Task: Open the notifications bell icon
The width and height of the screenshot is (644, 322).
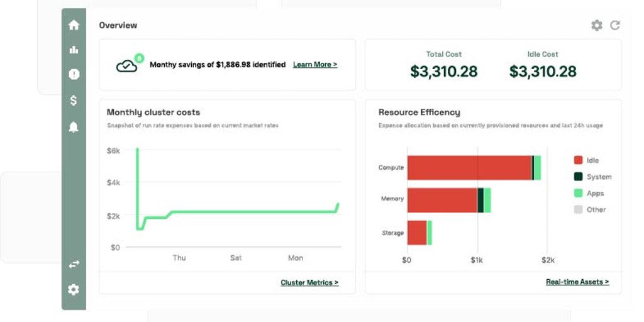Action: point(74,127)
